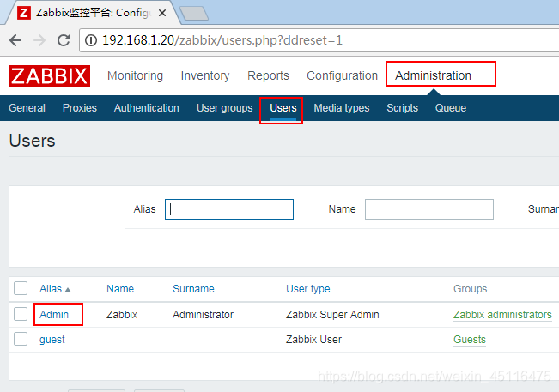Open the Monitoring menu
Image resolution: width=559 pixels, height=392 pixels.
click(x=135, y=75)
